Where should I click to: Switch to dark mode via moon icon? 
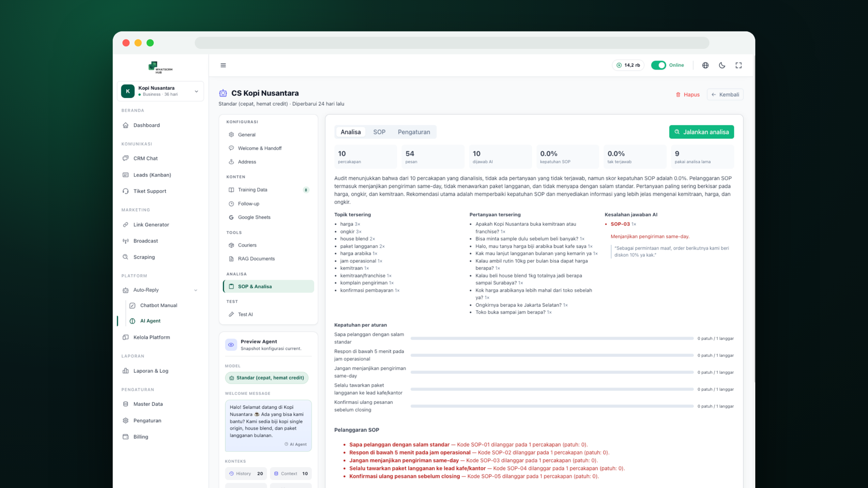722,65
